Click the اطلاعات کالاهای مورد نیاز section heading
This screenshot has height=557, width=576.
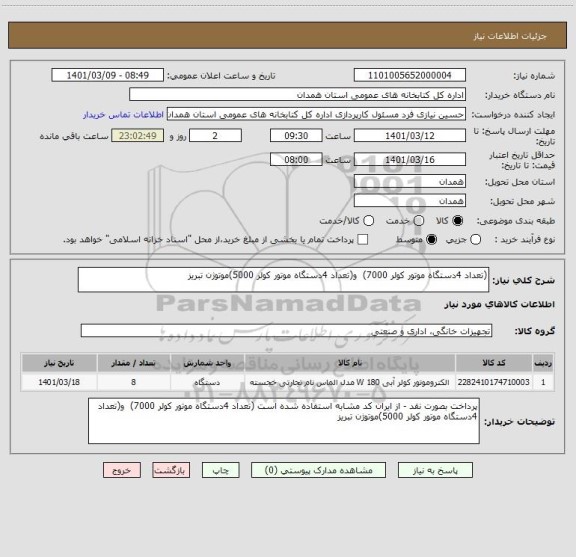500,304
